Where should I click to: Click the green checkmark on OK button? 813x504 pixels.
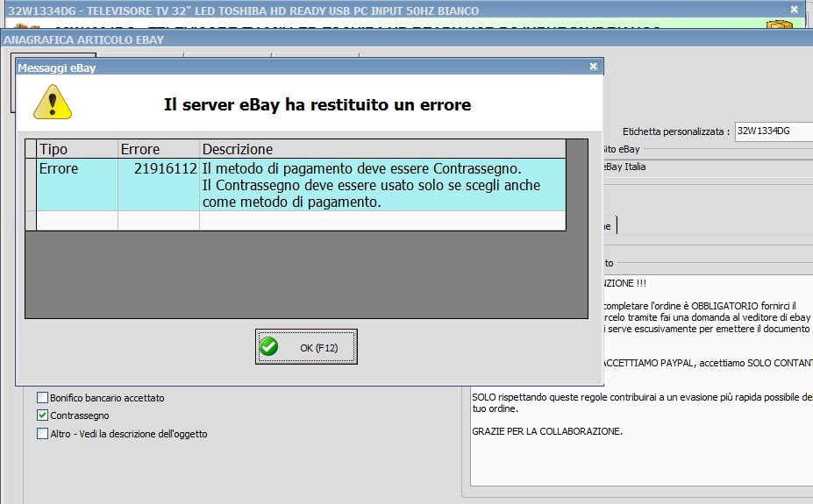pos(269,346)
